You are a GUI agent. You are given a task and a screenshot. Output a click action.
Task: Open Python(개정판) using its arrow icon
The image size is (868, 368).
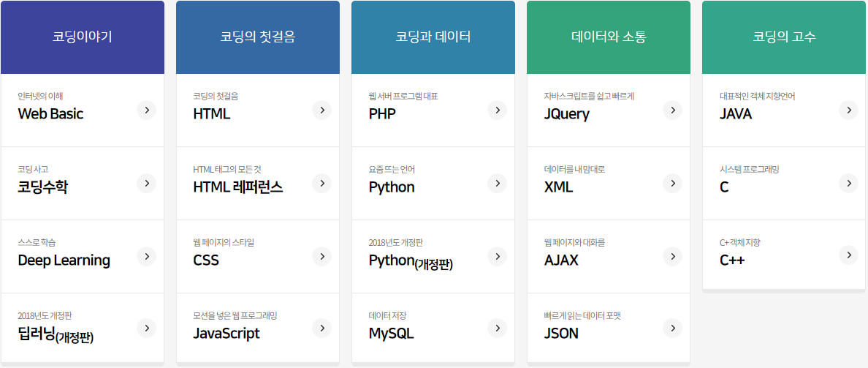click(497, 256)
